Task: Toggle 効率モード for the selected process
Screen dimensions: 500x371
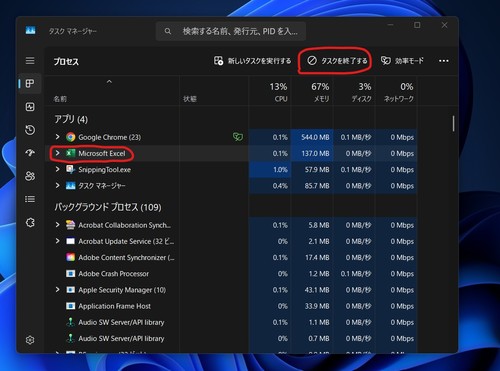Action: [x=402, y=61]
